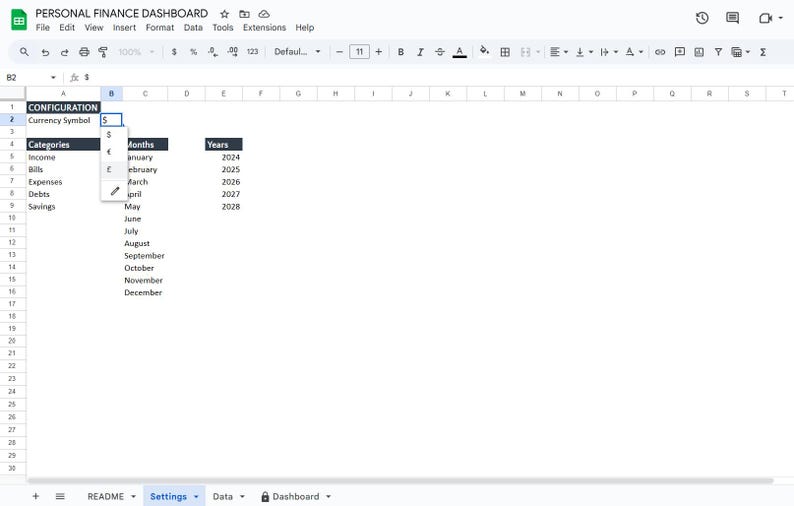This screenshot has height=506, width=794.
Task: Insert a link
Action: (660, 52)
